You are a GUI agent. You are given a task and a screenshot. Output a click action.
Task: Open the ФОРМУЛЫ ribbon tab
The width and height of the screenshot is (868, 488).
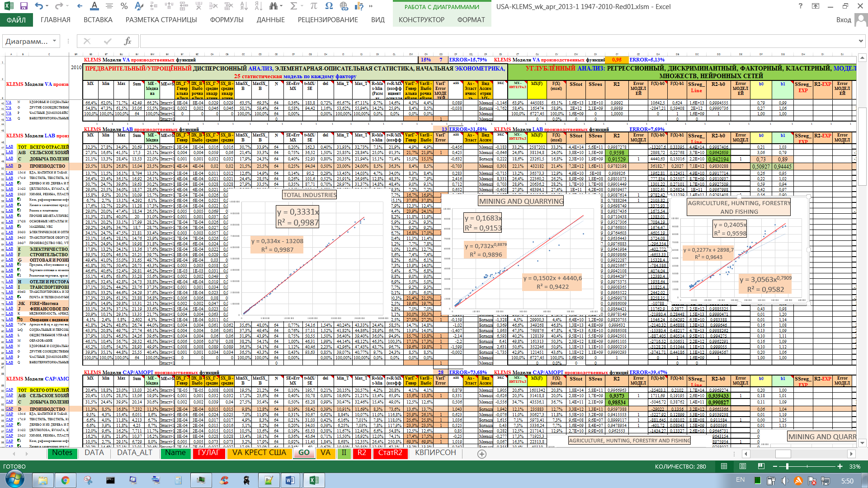click(x=226, y=20)
